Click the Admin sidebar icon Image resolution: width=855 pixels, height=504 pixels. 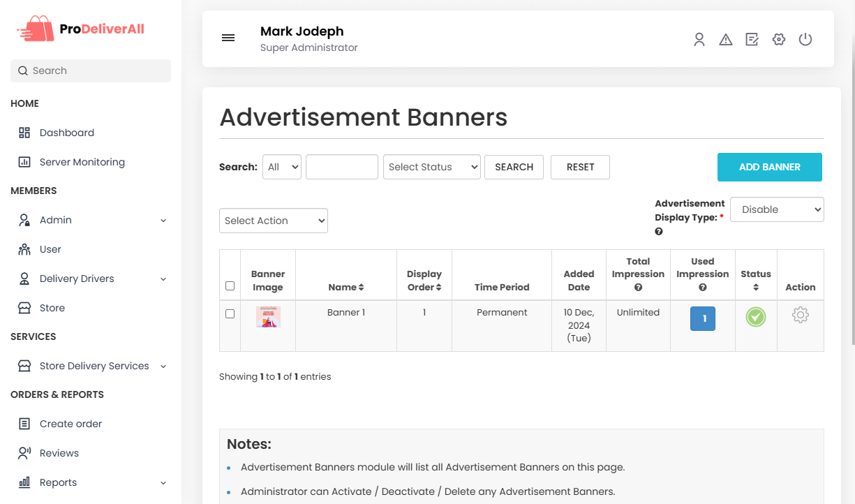[24, 220]
